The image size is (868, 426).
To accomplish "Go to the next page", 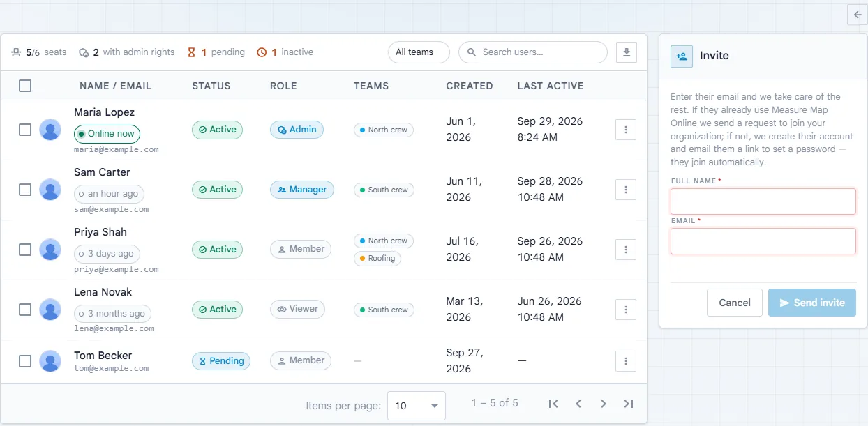I will (x=604, y=404).
